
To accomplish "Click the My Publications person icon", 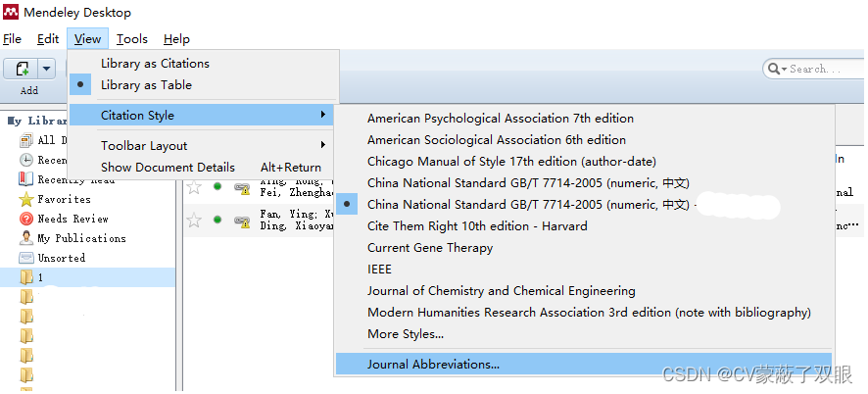I will (x=26, y=238).
